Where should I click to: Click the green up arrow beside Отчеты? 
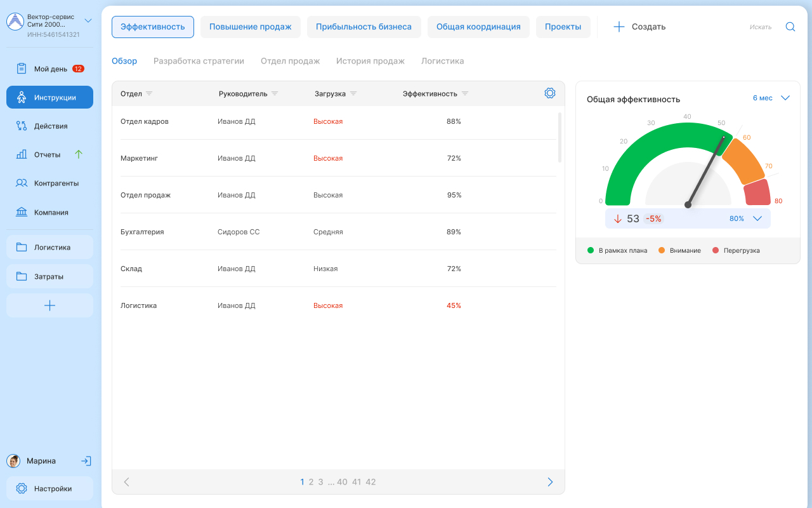79,154
